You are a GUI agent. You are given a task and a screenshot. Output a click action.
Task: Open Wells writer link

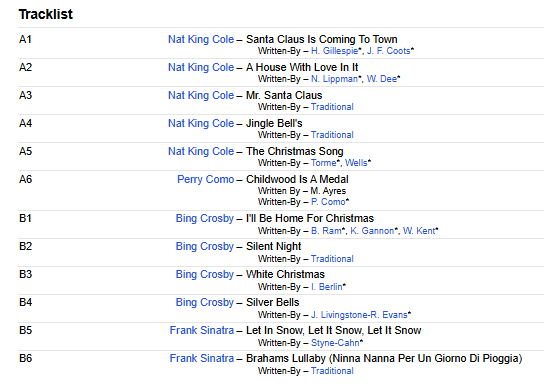pos(356,163)
